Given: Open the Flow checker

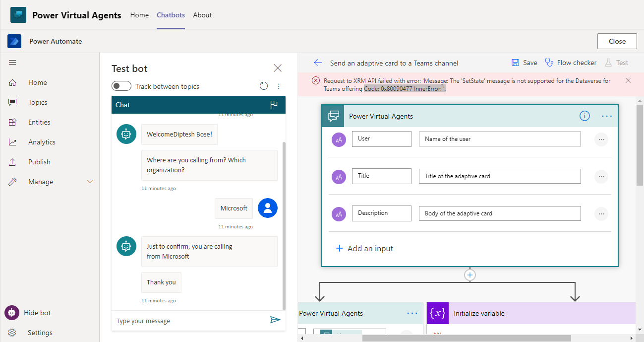Looking at the screenshot, I should (571, 63).
